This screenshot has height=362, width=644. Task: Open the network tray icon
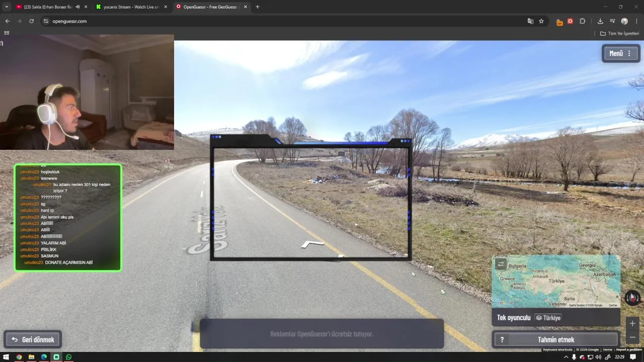coord(590,357)
